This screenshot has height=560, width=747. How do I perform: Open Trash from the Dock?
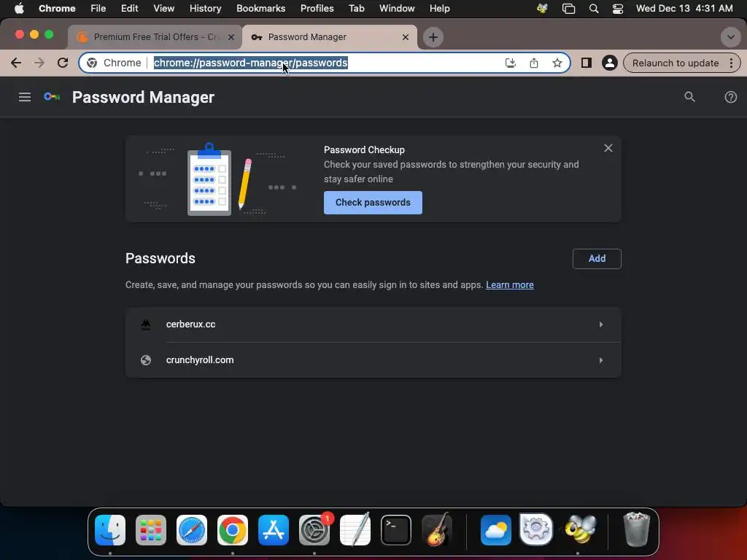click(x=636, y=529)
